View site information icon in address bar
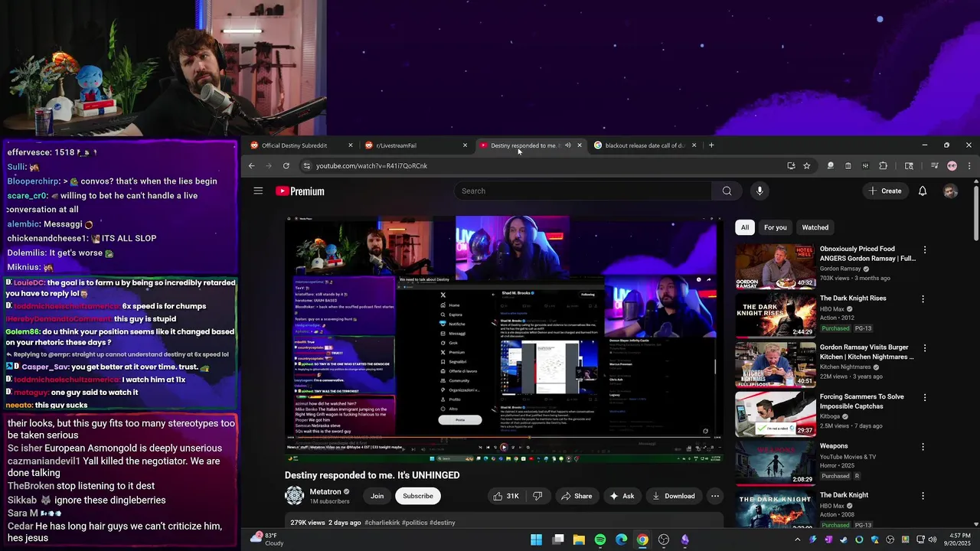 click(306, 165)
